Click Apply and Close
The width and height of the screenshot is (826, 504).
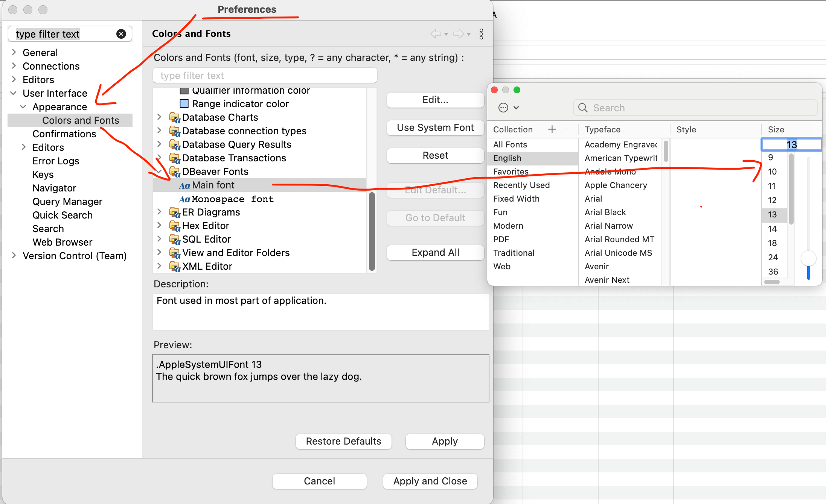(430, 481)
